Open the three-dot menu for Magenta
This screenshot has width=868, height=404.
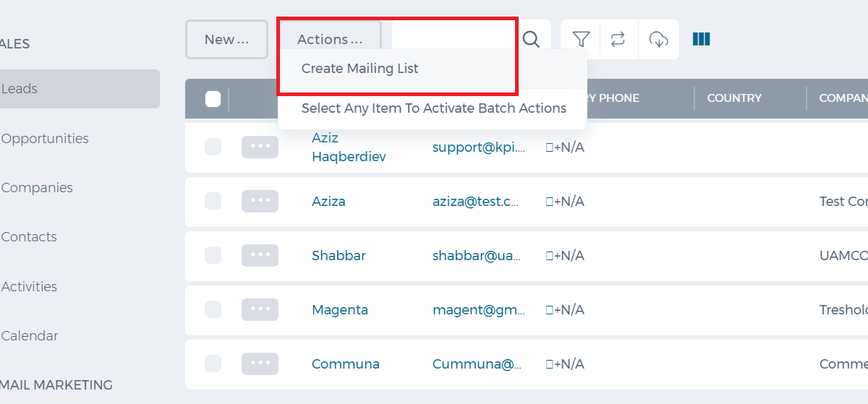(x=260, y=310)
